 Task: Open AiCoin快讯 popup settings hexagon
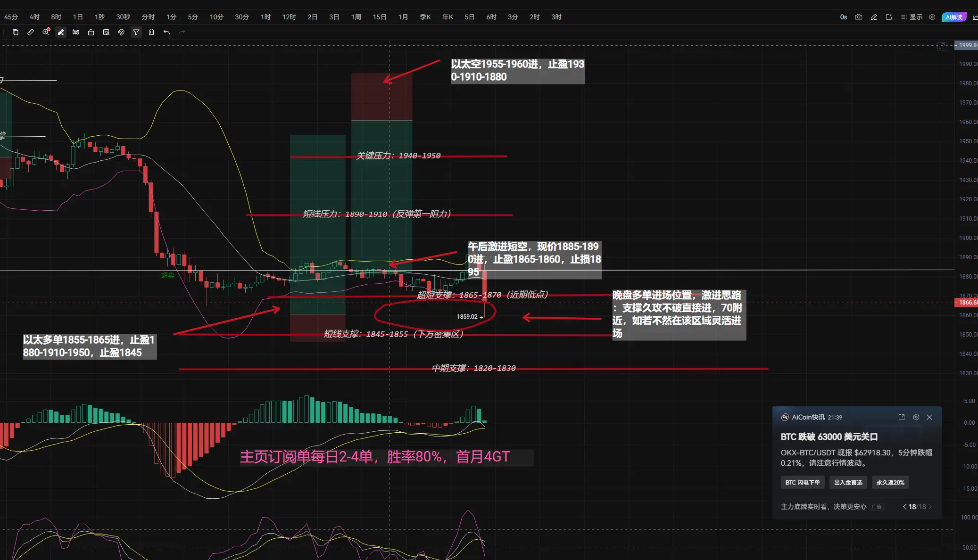[x=916, y=417]
